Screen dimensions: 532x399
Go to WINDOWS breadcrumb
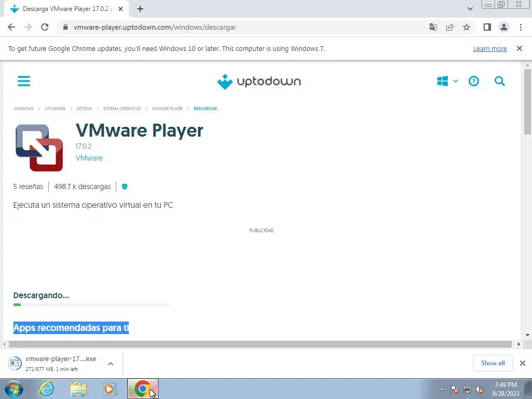point(24,109)
